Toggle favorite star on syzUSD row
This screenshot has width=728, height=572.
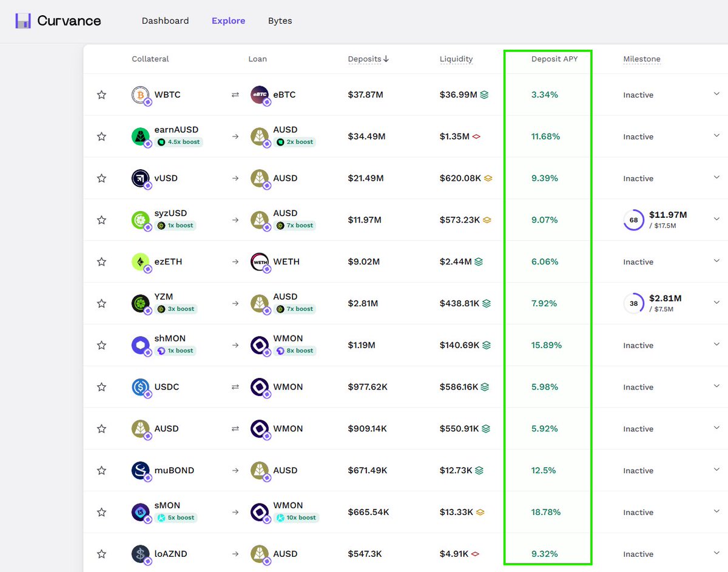point(101,220)
